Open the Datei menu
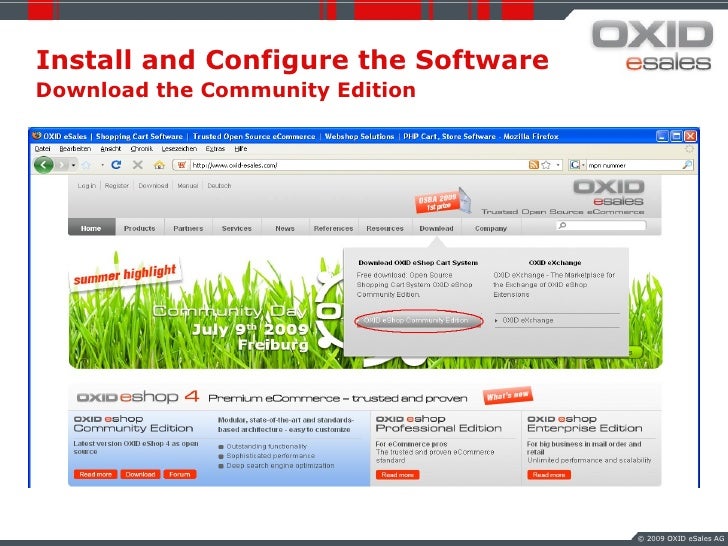The height and width of the screenshot is (546, 728). click(42, 149)
